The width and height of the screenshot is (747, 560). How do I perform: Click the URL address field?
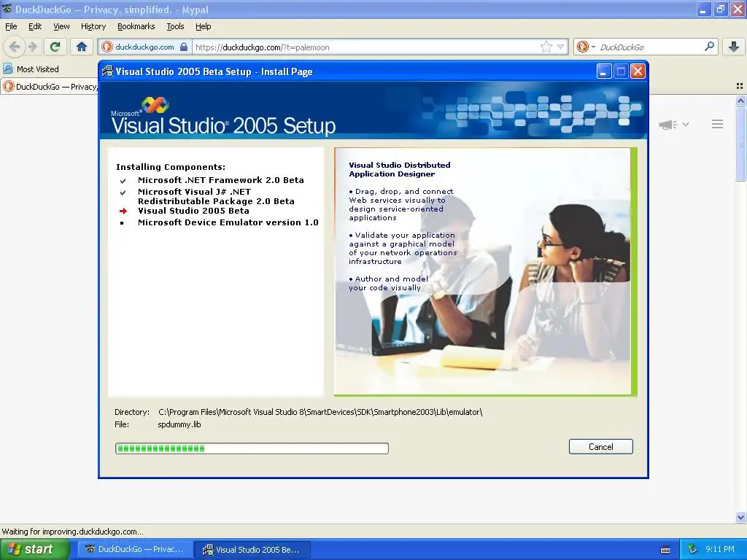coord(365,47)
